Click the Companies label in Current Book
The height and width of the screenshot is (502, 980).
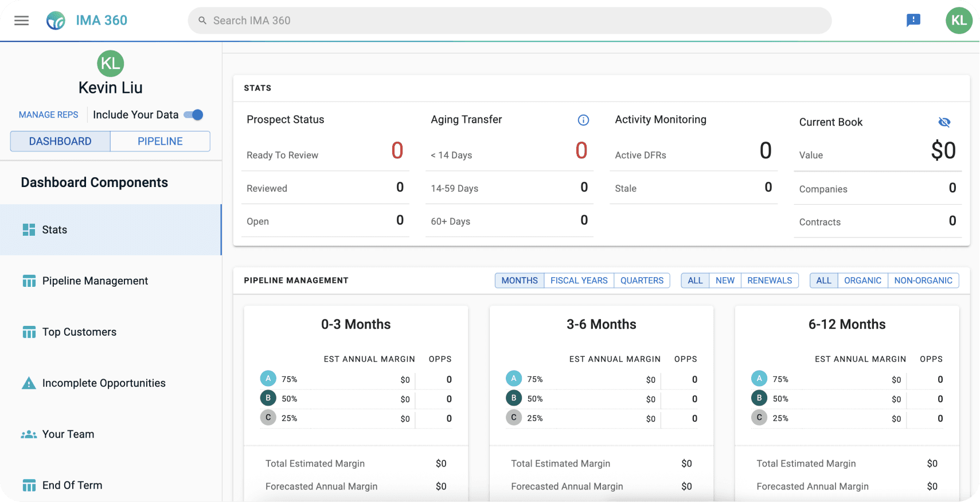[823, 189]
